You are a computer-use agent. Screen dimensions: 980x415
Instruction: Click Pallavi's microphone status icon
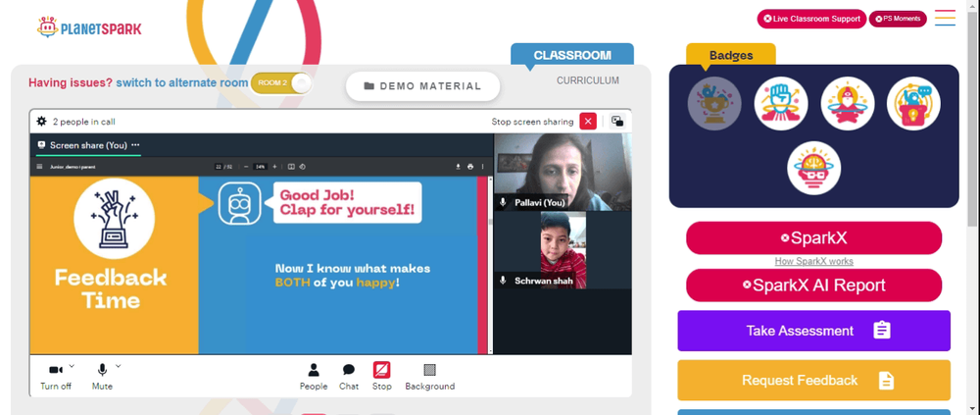click(503, 202)
